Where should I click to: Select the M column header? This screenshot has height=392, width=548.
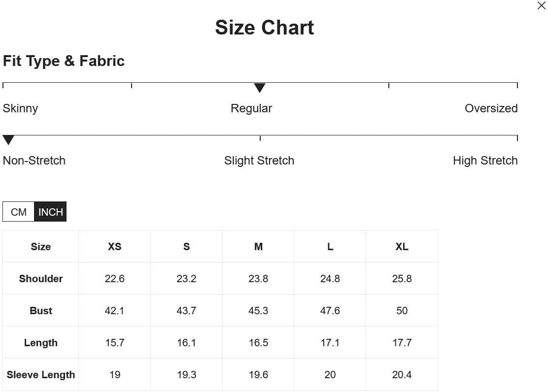click(x=258, y=247)
